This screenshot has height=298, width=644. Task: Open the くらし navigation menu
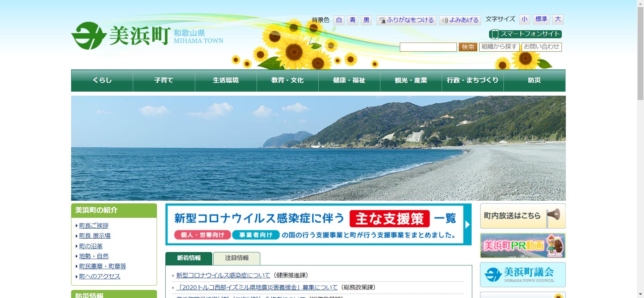coord(102,81)
